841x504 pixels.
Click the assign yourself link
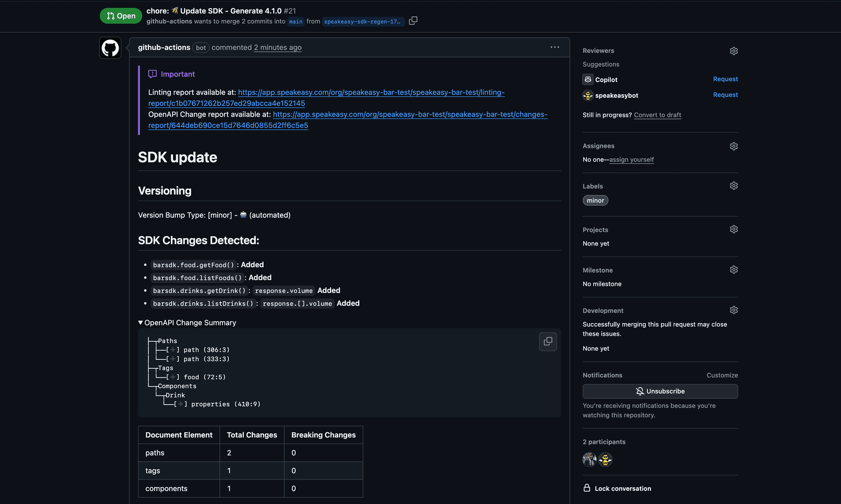tap(631, 160)
